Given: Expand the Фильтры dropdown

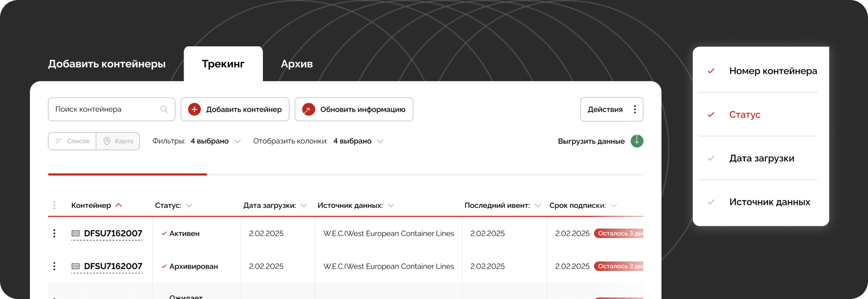Looking at the screenshot, I should 237,141.
